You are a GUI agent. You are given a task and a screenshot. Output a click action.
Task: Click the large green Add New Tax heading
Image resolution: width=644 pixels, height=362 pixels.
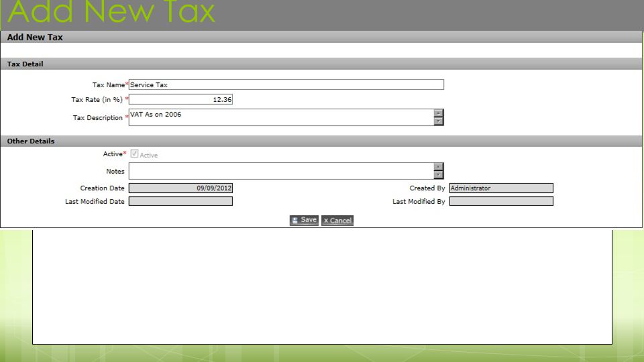111,11
